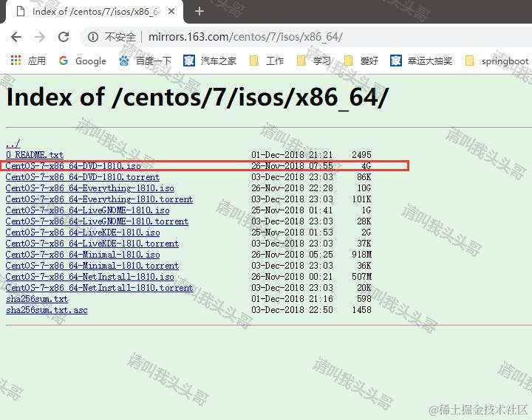Close the Index of /centos tab
This screenshot has height=420, width=532.
tap(171, 12)
